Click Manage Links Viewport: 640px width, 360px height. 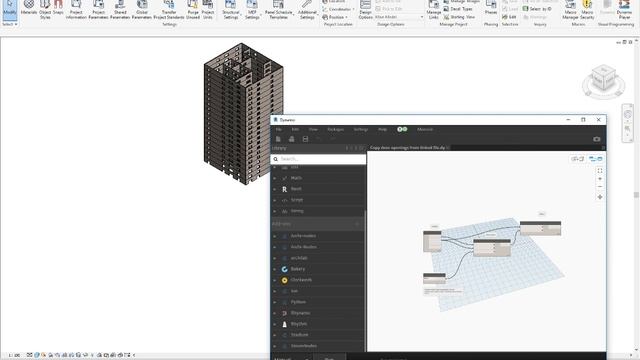433,9
